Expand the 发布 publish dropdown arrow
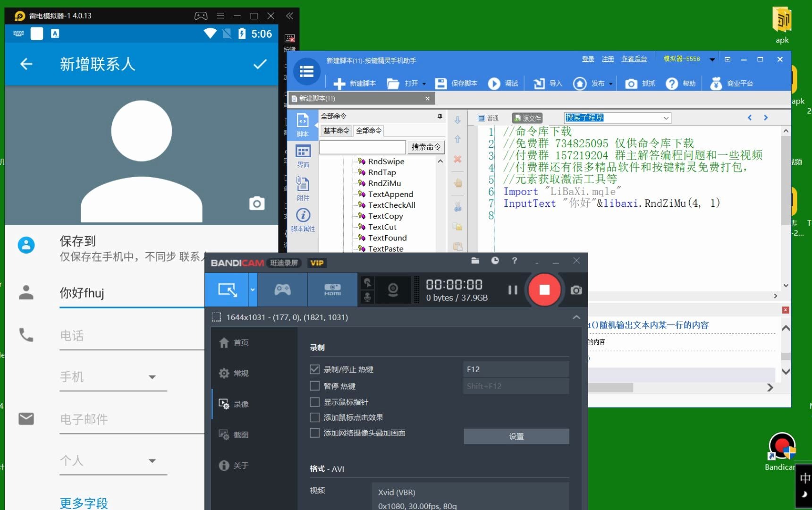Screen dimensions: 812x510 [x=611, y=84]
